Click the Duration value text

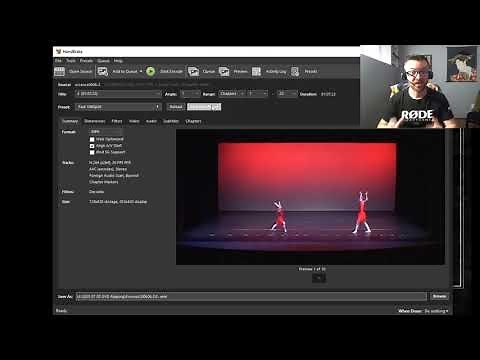[x=328, y=94]
